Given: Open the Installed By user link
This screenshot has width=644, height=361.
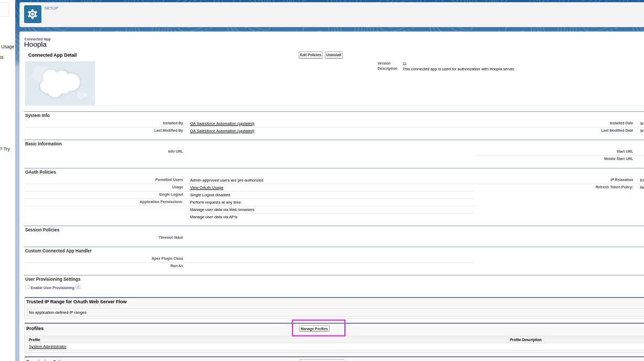Looking at the screenshot, I should click(x=222, y=124).
